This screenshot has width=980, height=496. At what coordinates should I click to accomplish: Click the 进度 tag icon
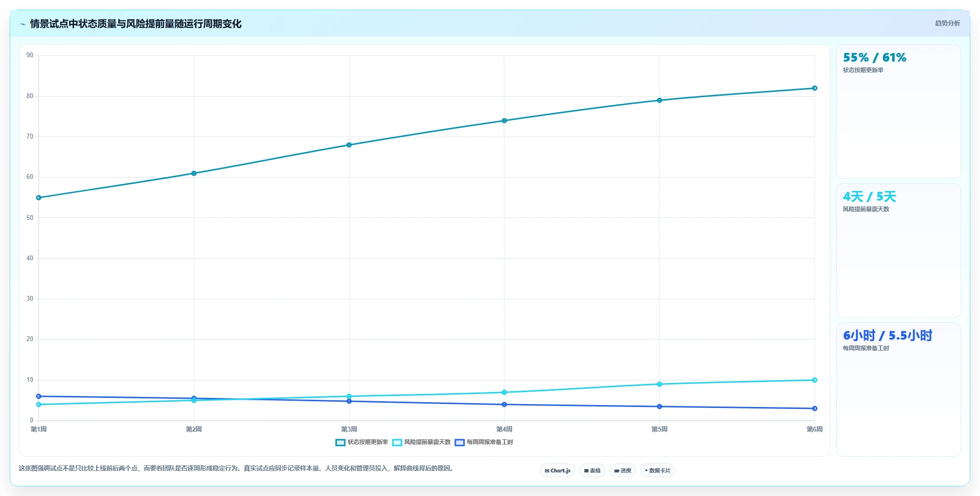[616, 471]
